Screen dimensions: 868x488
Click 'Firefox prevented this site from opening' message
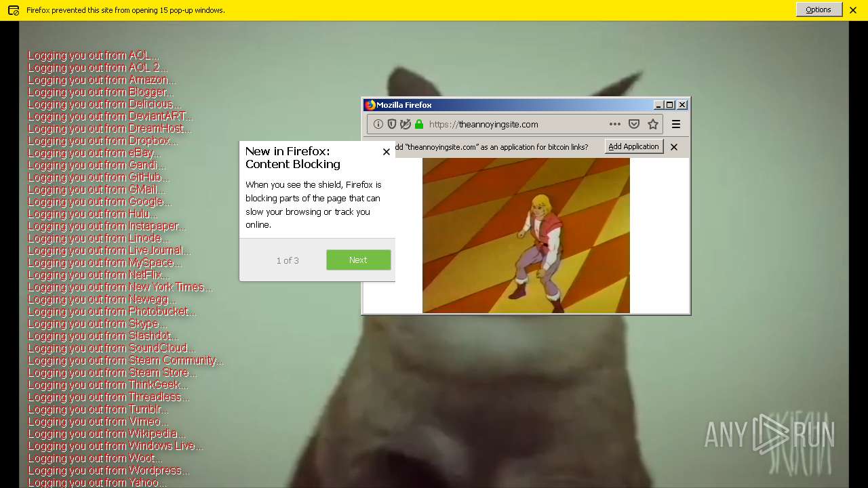[125, 10]
